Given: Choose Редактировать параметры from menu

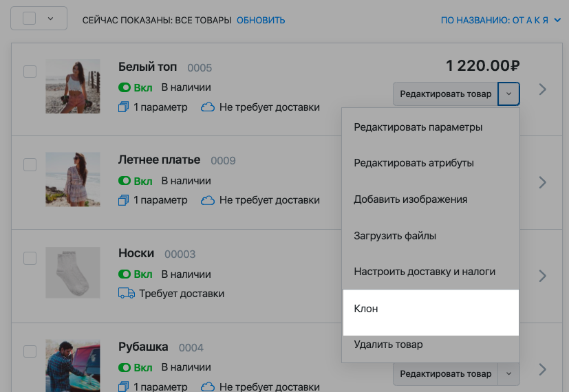Looking at the screenshot, I should pos(431,127).
